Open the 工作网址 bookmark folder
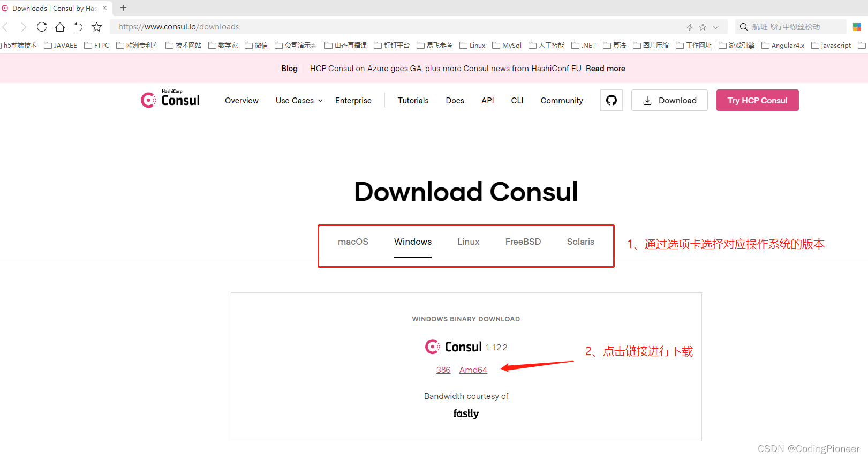This screenshot has width=868, height=459. (x=694, y=46)
